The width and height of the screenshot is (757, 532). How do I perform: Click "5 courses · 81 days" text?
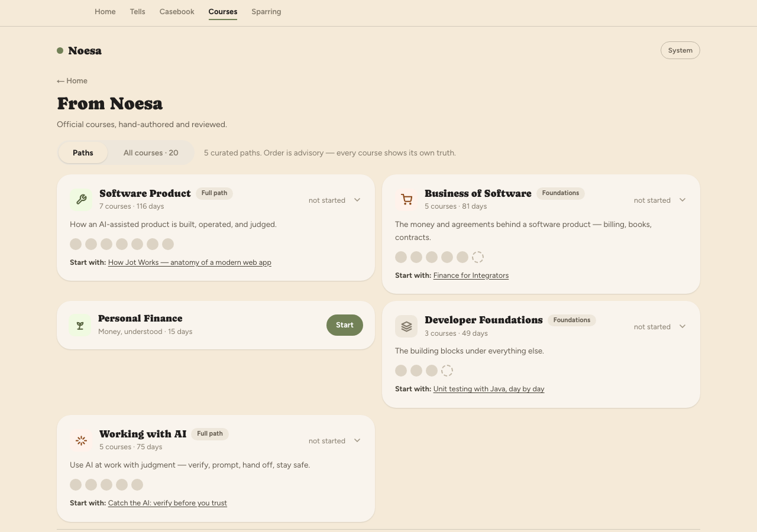(455, 206)
